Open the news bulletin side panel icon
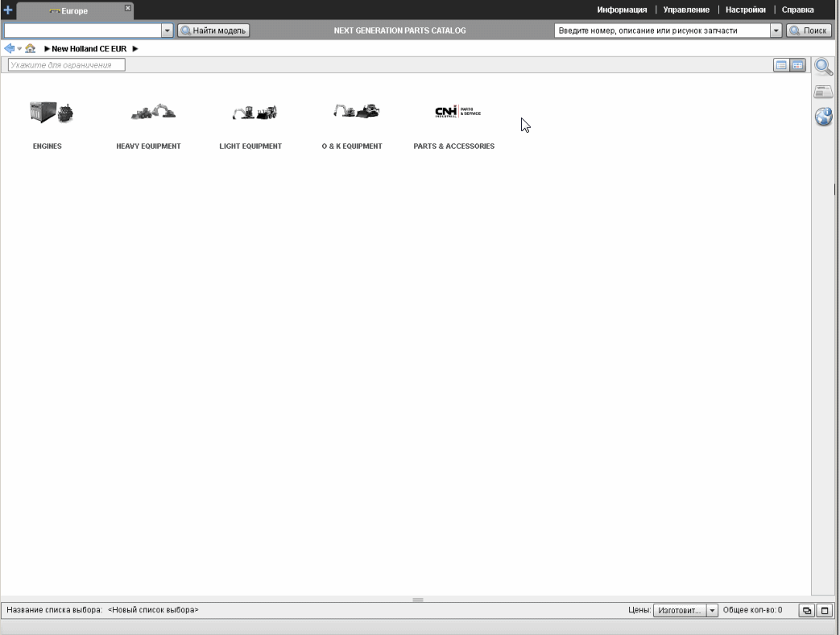 click(823, 92)
